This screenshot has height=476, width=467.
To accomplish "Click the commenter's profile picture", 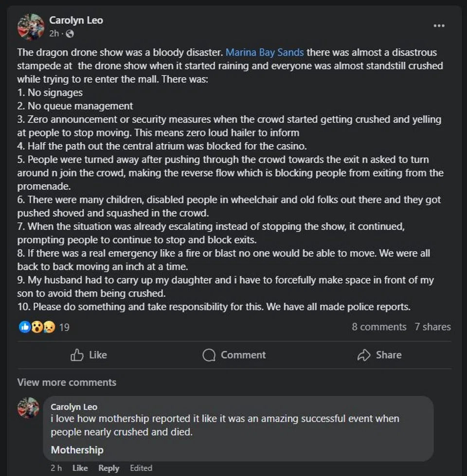I will pyautogui.click(x=28, y=408).
